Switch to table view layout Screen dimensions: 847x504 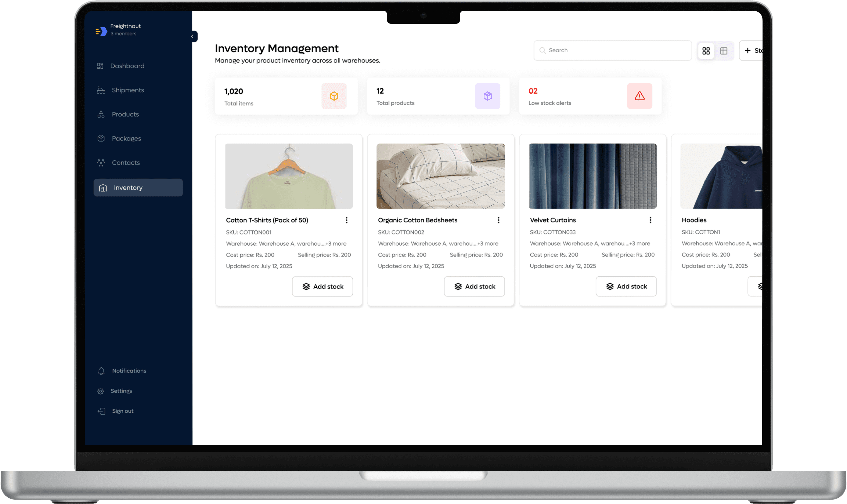[x=724, y=51]
